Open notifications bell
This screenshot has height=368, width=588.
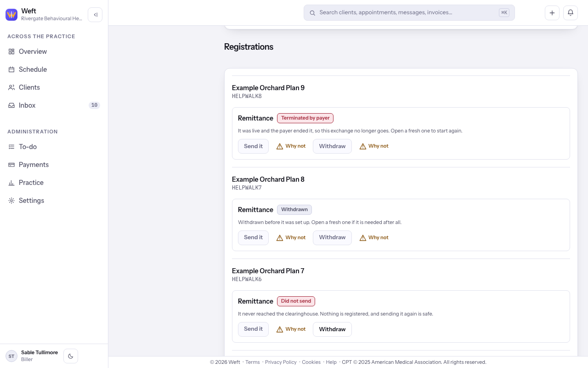pos(571,13)
